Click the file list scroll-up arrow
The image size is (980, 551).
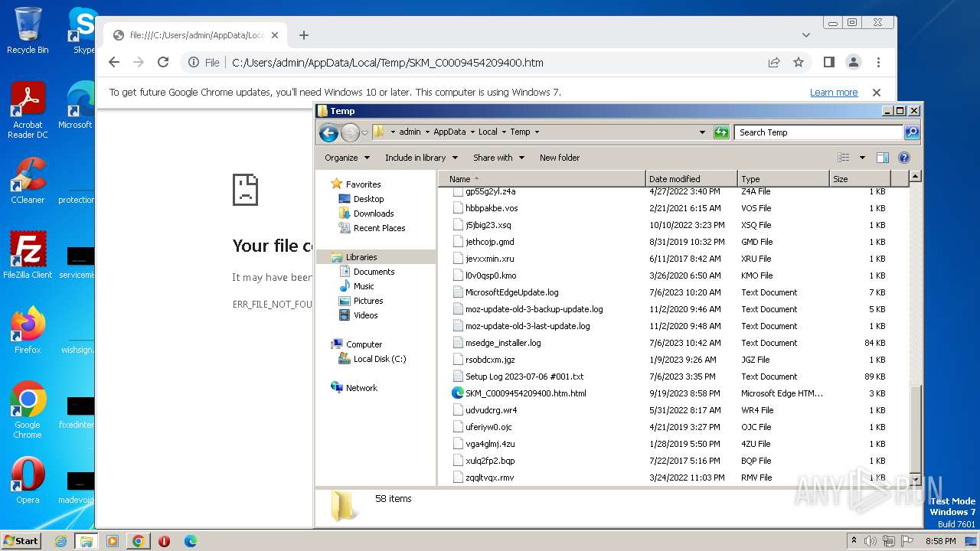coord(915,177)
